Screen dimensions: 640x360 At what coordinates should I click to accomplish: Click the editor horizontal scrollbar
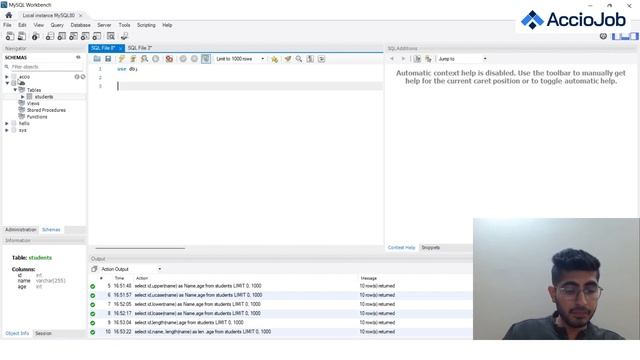coord(140,248)
